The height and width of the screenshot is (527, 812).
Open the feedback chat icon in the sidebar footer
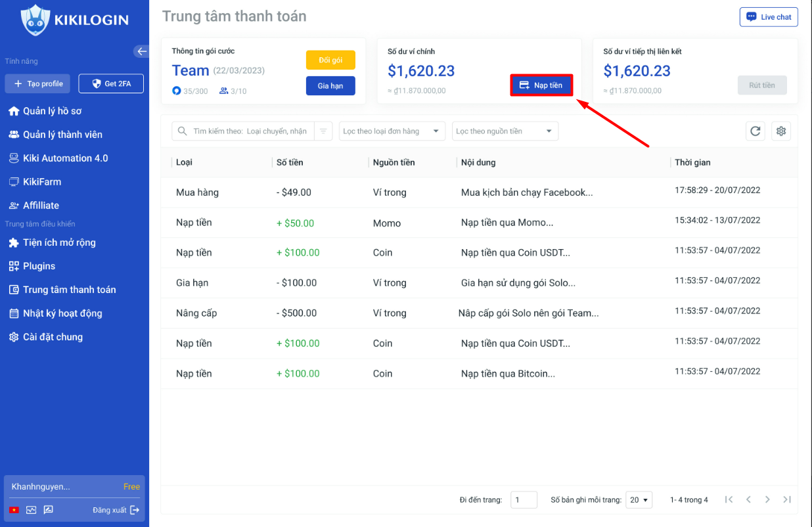click(48, 510)
